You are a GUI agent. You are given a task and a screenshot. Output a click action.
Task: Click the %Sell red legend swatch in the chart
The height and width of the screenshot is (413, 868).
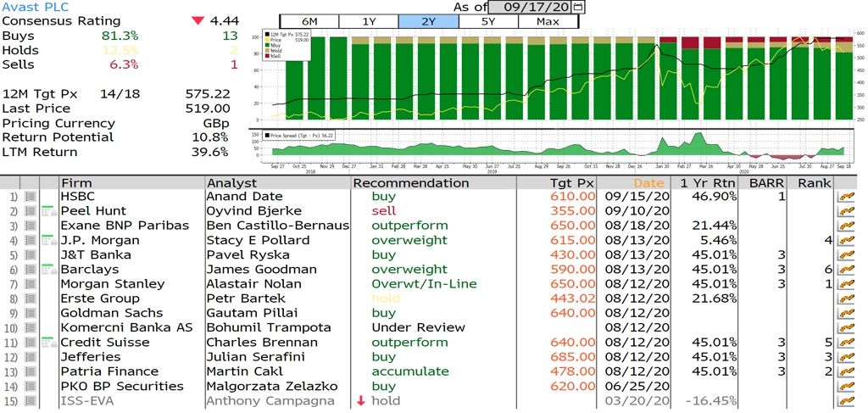267,56
